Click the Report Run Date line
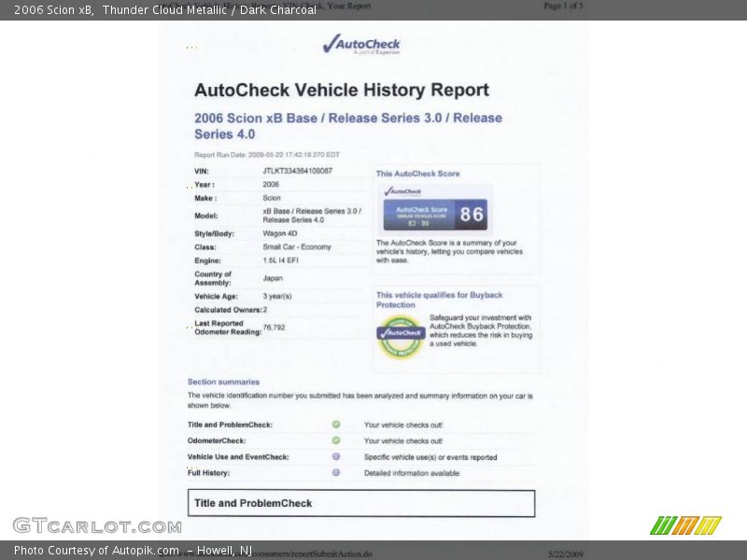This screenshot has width=747, height=560. click(267, 155)
